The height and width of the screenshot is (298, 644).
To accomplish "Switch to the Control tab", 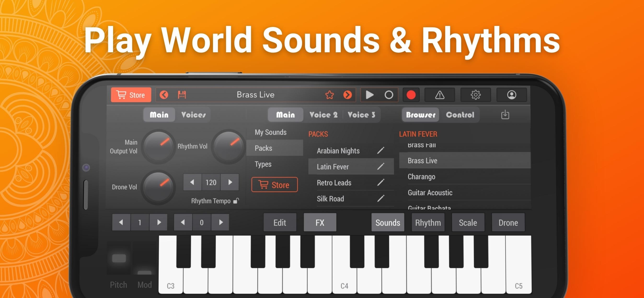I will coord(460,115).
